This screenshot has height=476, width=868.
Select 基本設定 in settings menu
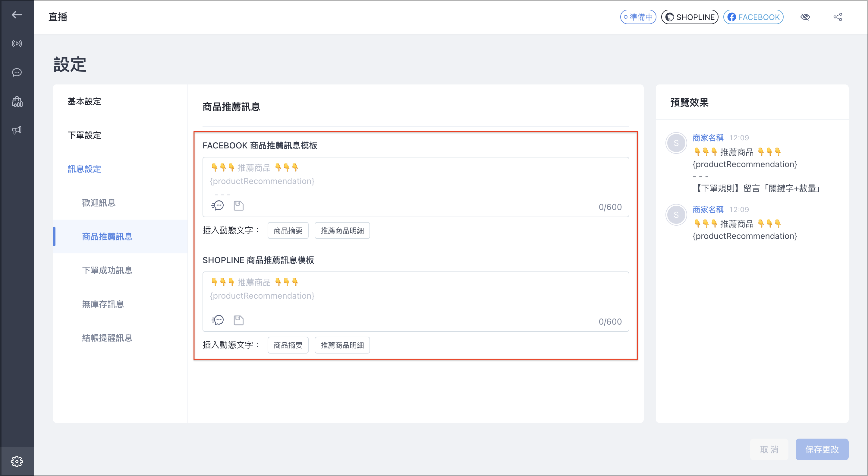84,102
